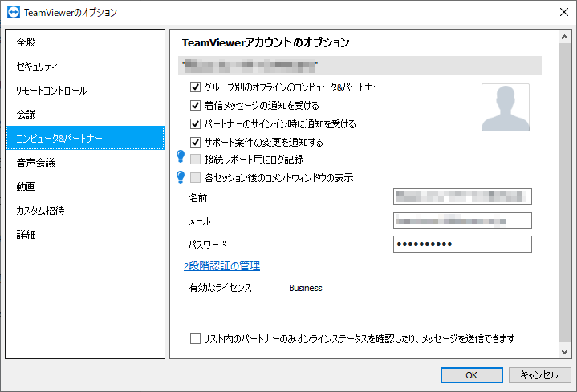Toggle パートナーのサインイン時に通知を受ける checkbox
The width and height of the screenshot is (577, 392).
point(195,124)
